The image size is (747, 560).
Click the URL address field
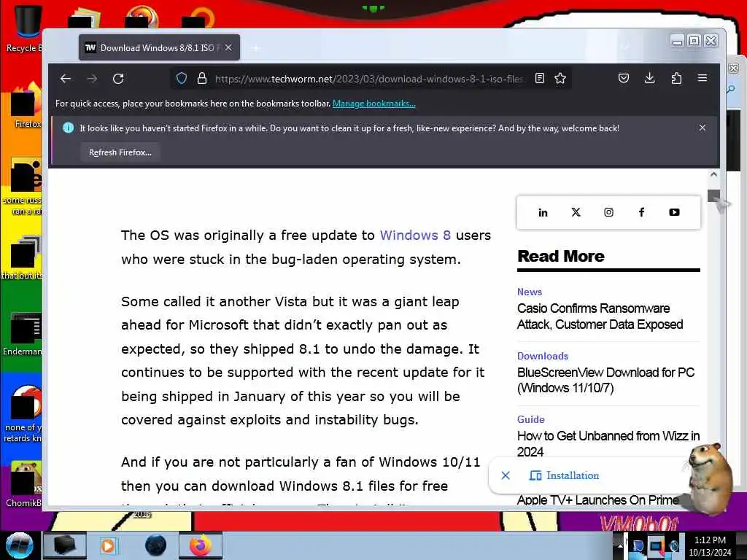pos(369,79)
